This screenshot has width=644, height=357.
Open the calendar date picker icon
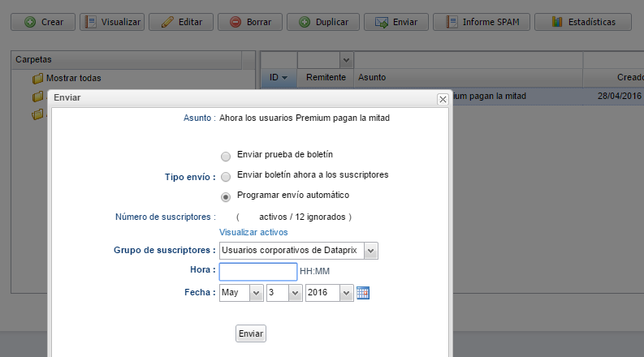tap(363, 293)
